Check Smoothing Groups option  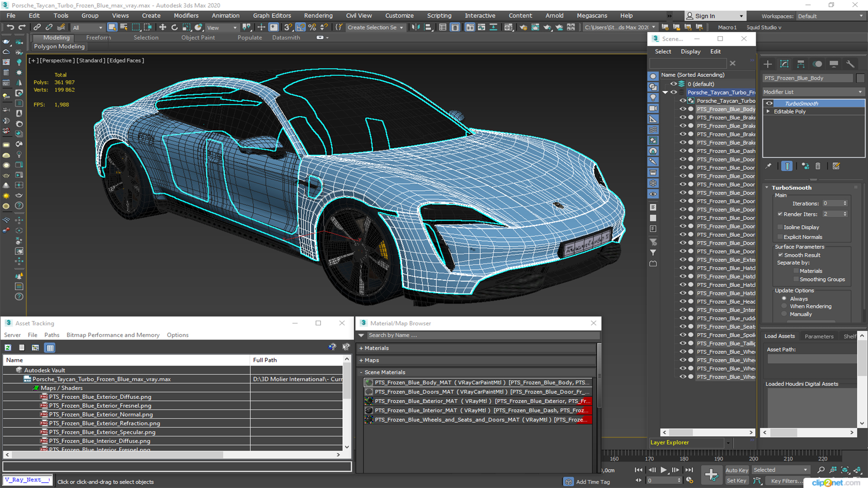[x=796, y=279]
